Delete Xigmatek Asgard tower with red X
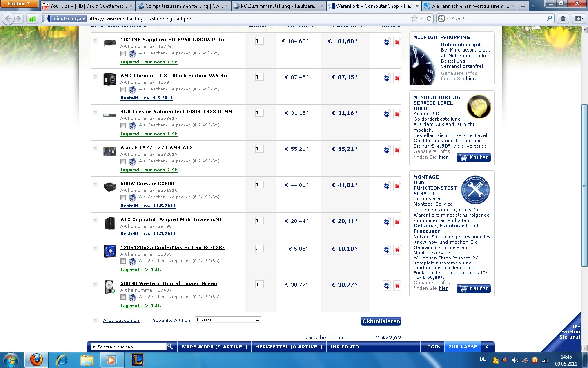The height and width of the screenshot is (368, 588). 397,222
